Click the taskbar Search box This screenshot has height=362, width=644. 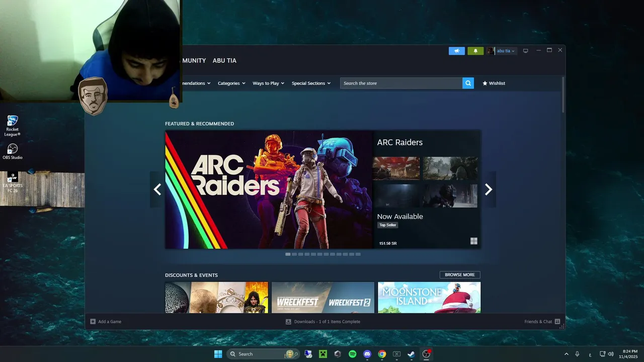(263, 354)
